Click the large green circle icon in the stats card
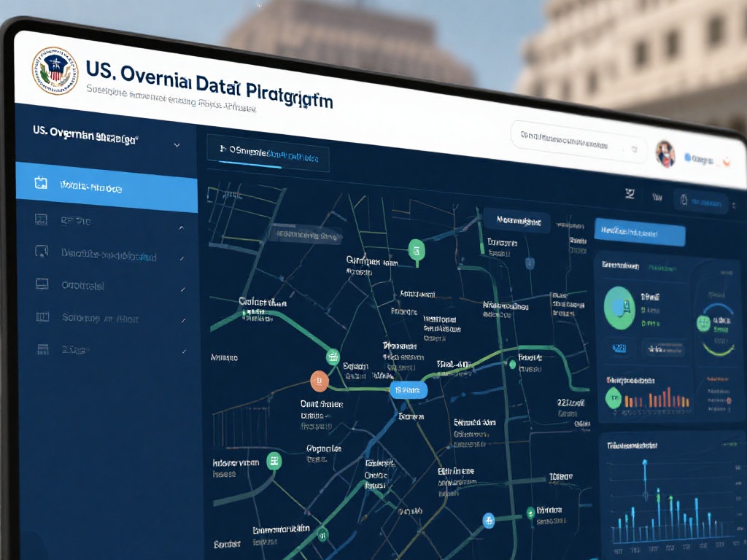Screen dimensions: 747x560 click(619, 308)
